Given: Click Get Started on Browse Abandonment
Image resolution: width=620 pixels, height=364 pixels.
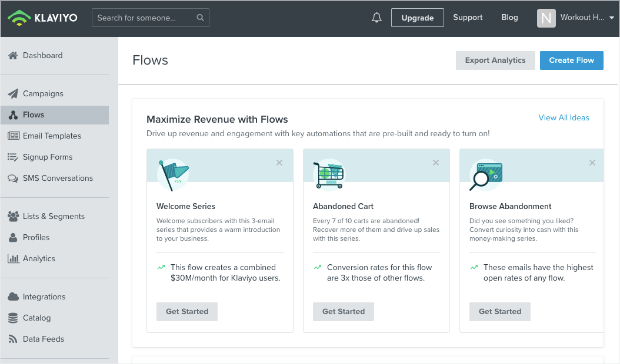Looking at the screenshot, I should tap(500, 311).
